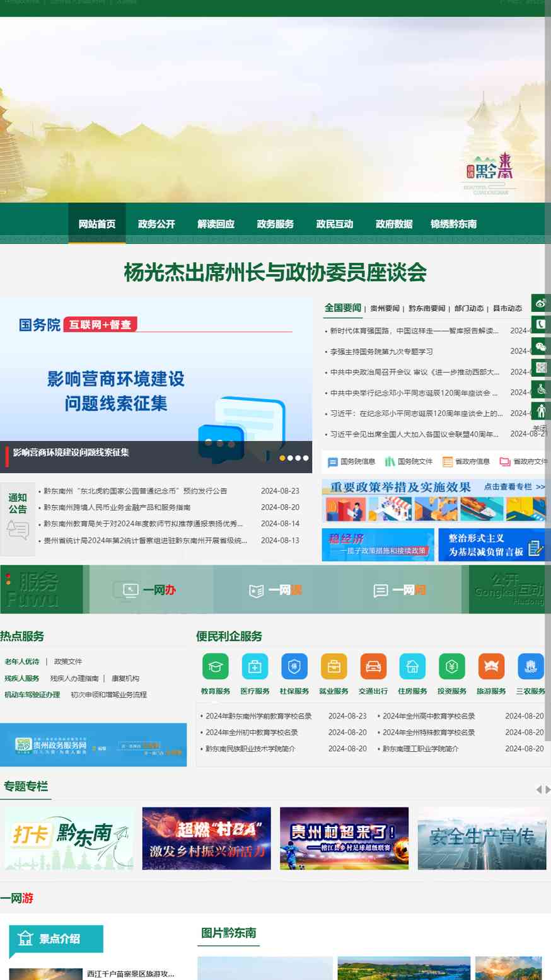This screenshot has height=980, width=551.
Task: Click the 景点介绍 building icon
Action: click(25, 938)
